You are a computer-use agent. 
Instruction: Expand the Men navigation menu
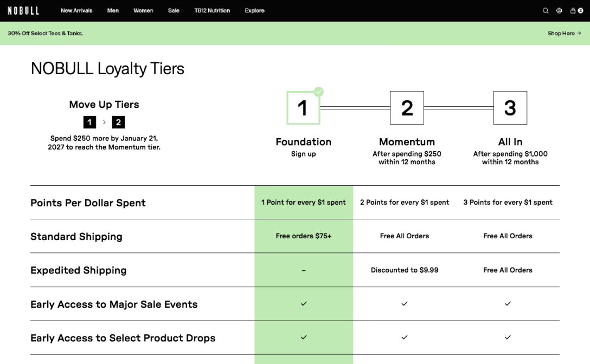[113, 10]
